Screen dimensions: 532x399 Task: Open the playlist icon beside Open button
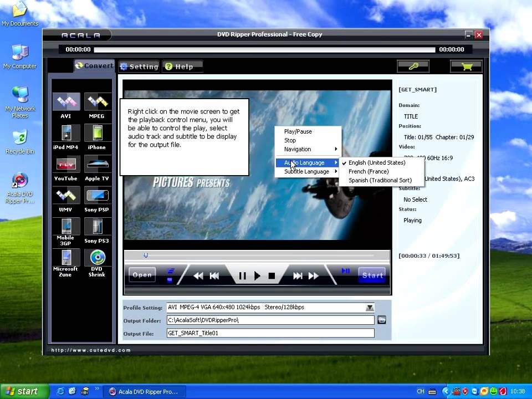coord(170,275)
